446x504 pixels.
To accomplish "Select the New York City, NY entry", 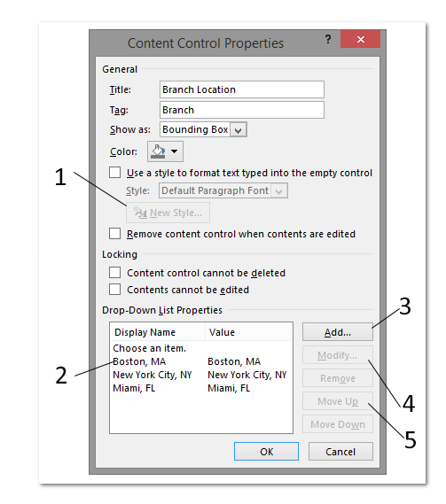I will 200,375.
